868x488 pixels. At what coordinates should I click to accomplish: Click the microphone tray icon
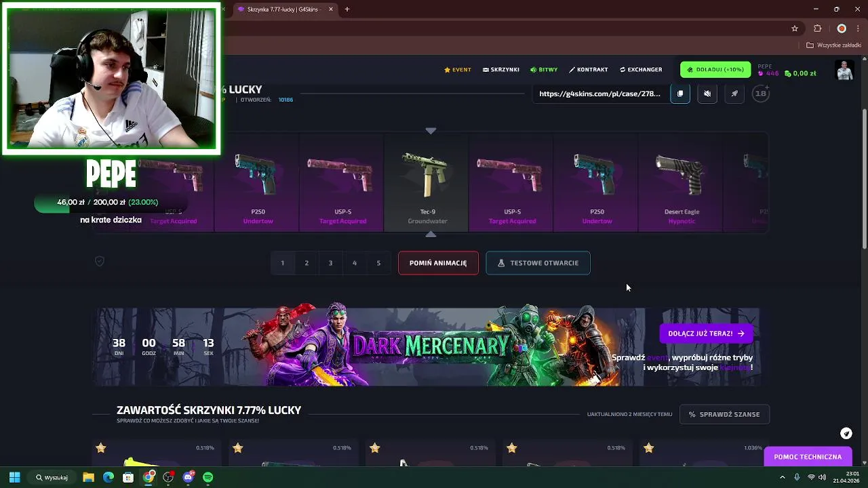tap(797, 477)
